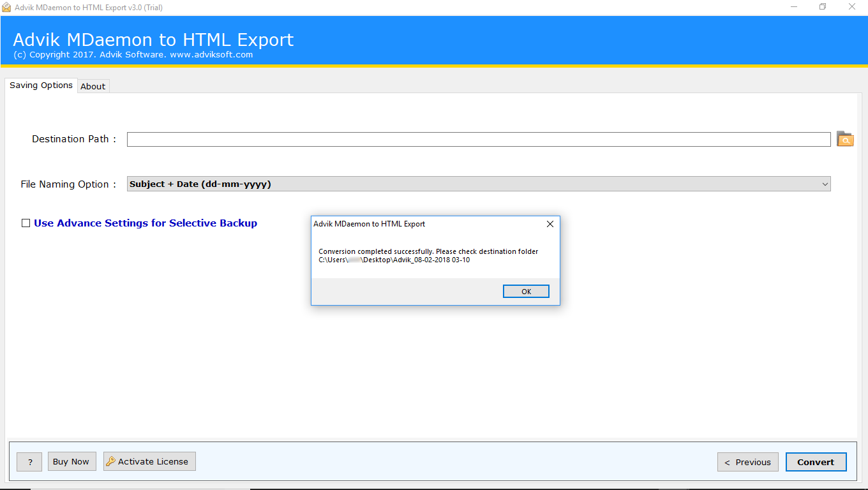Click the File Naming Option label

[x=68, y=184]
